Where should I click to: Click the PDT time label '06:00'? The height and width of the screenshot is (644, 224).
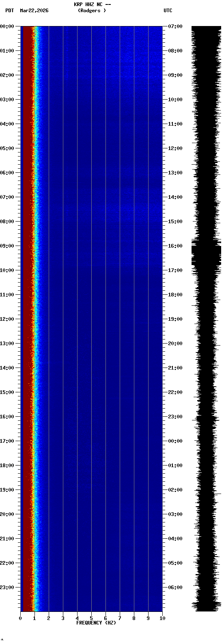click(x=7, y=173)
